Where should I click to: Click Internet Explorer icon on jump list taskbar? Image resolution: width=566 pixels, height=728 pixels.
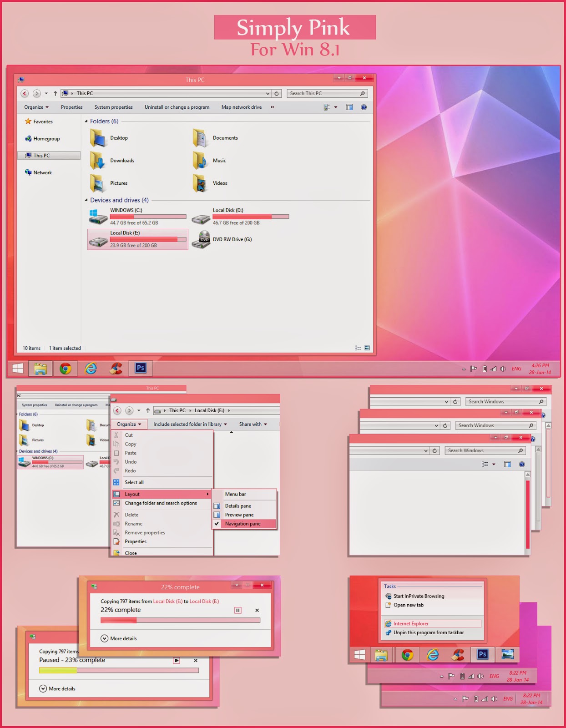(433, 654)
